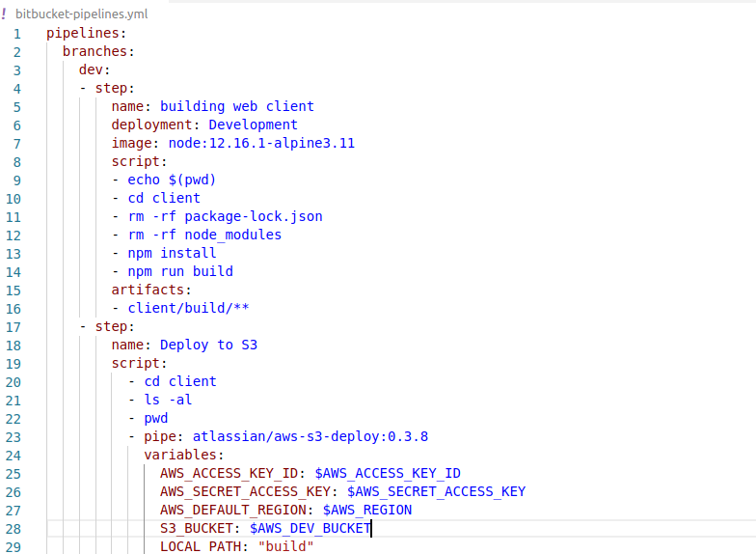Click 'Deploy to S3' step name
This screenshot has height=554, width=756.
pyautogui.click(x=208, y=345)
